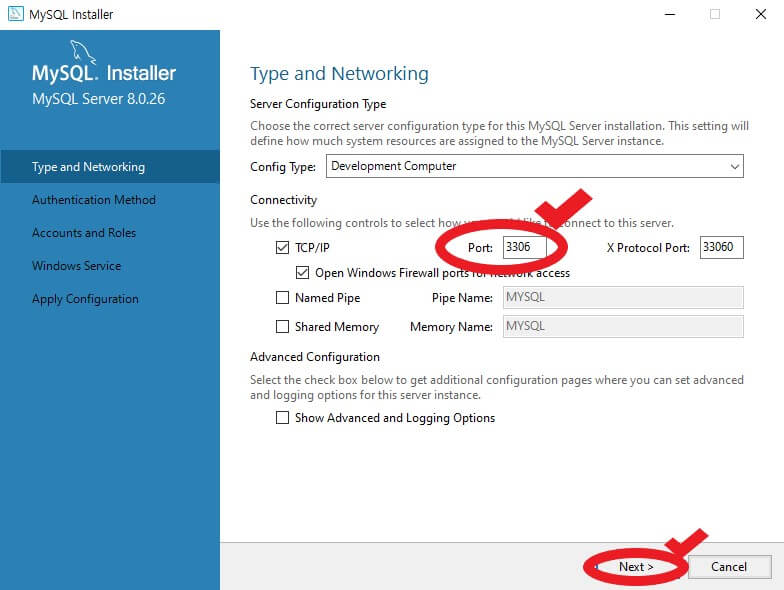Enable the Named Pipe checkbox
The height and width of the screenshot is (590, 784).
pos(282,298)
